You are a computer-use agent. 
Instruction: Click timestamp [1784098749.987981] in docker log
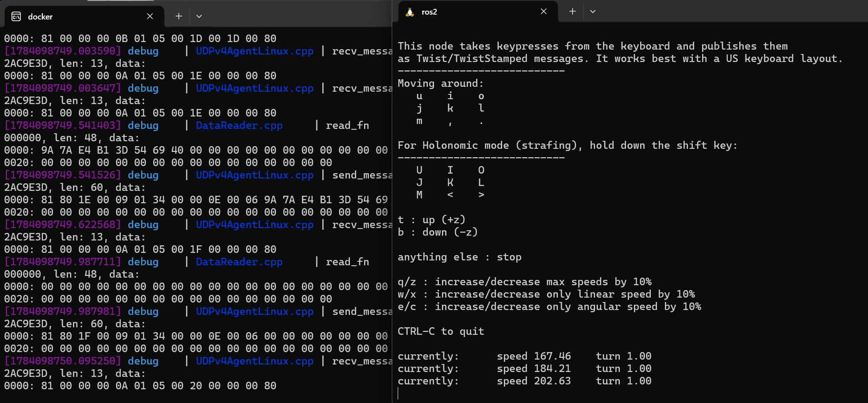(63, 311)
